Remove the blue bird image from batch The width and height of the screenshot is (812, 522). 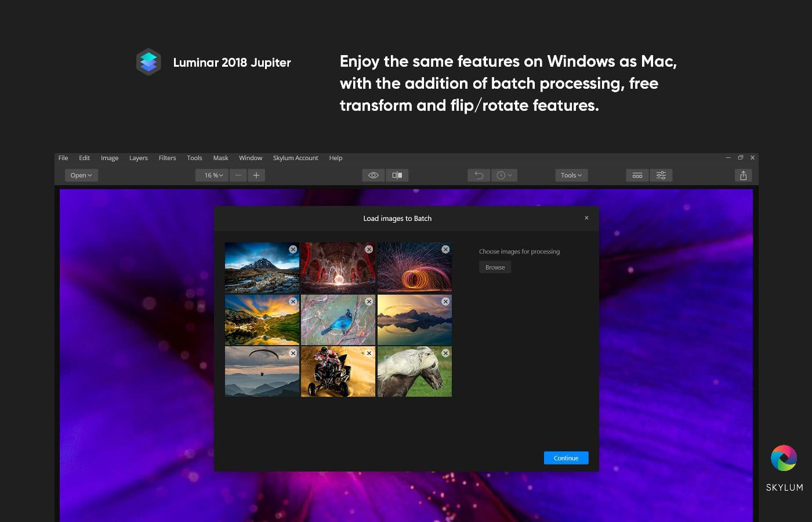[x=369, y=302]
